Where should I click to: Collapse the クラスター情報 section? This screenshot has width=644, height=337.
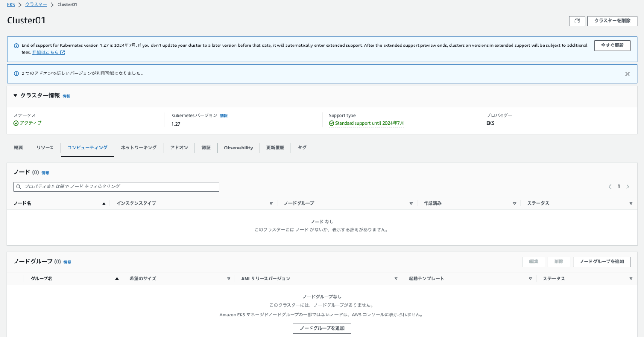[x=15, y=96]
